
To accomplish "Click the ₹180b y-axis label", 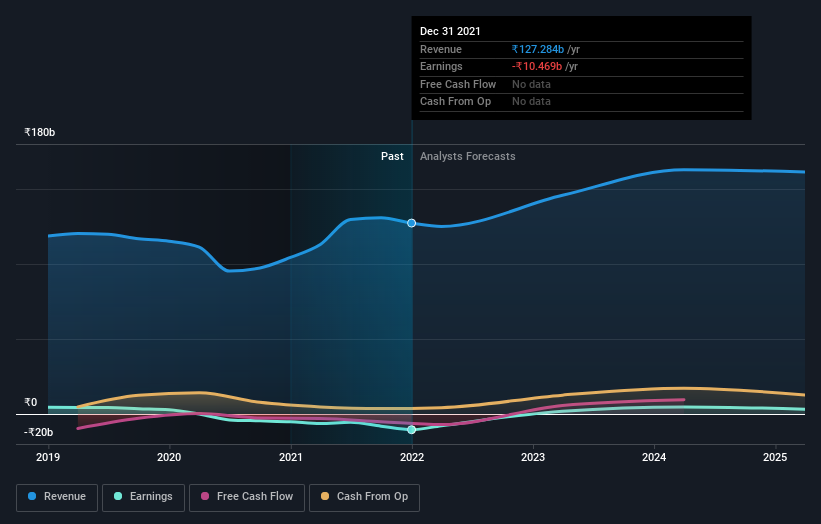I will coord(39,132).
